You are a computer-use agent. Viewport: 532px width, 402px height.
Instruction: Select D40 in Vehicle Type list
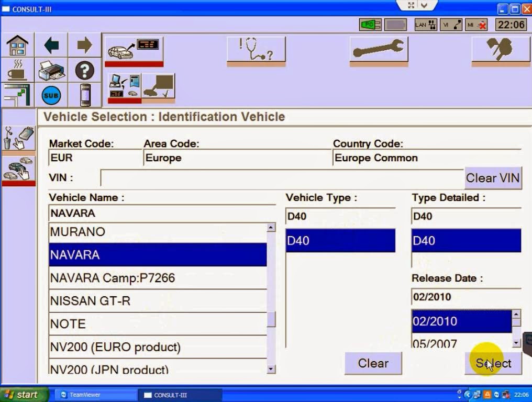340,241
